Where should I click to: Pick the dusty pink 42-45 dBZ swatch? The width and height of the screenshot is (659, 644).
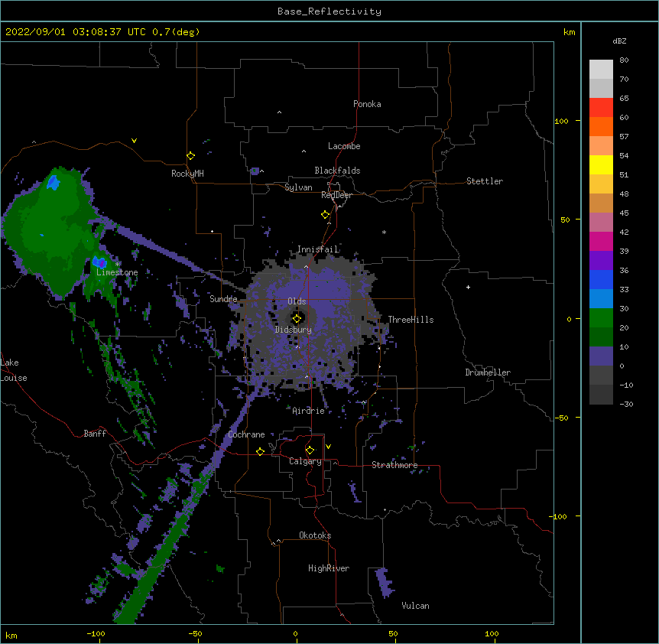[x=601, y=222]
